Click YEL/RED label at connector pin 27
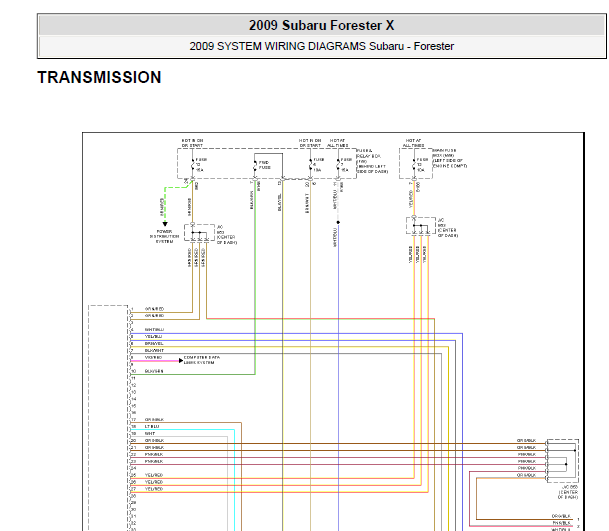The height and width of the screenshot is (531, 609). [154, 489]
